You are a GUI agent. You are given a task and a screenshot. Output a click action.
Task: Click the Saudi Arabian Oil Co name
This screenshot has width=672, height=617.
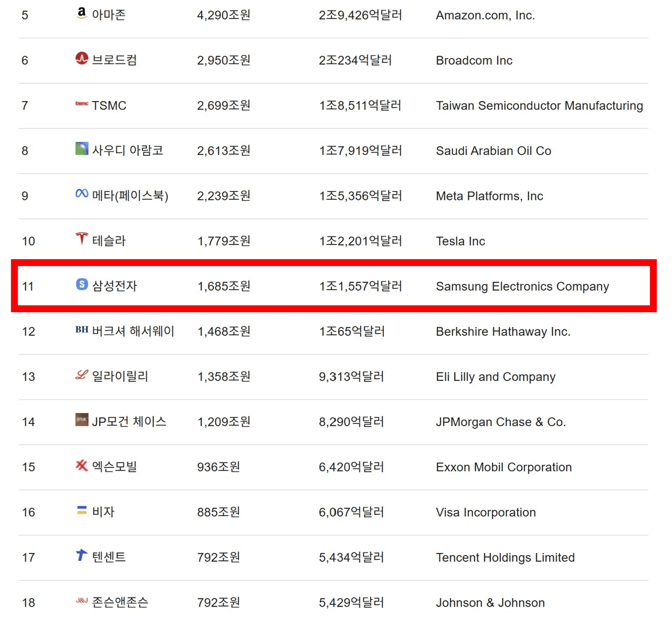493,151
